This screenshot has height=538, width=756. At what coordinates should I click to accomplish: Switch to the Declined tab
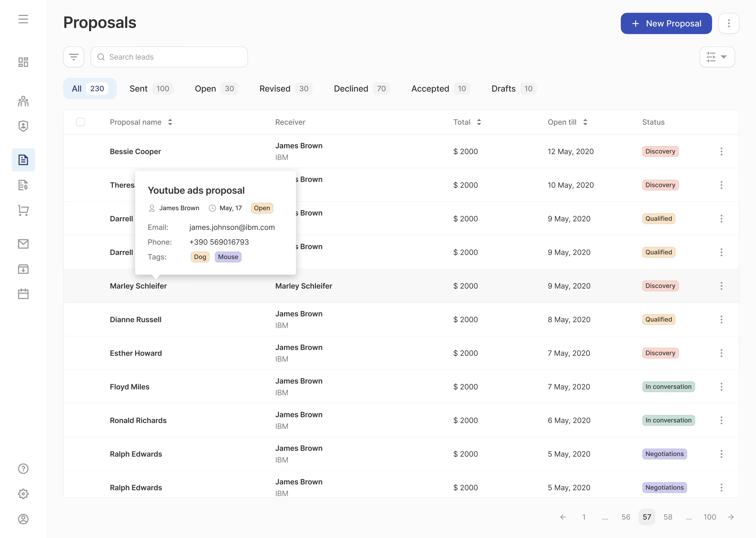351,89
